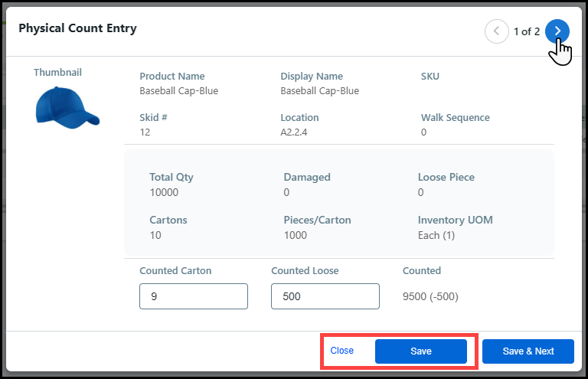Click the Location value A2.2.4

tap(295, 132)
